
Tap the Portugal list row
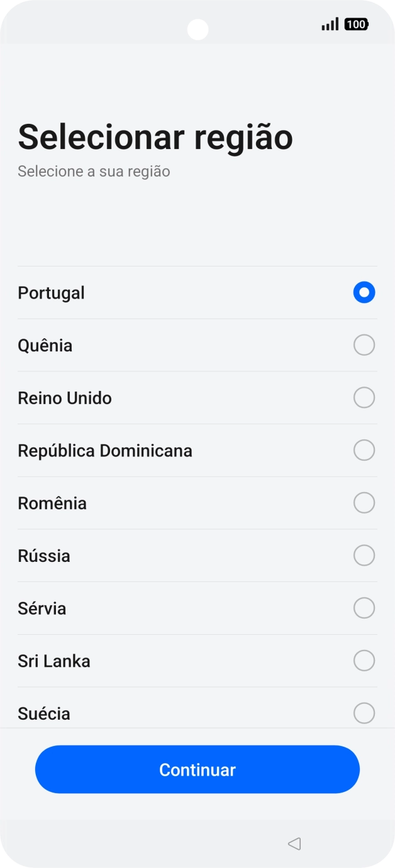[51, 292]
